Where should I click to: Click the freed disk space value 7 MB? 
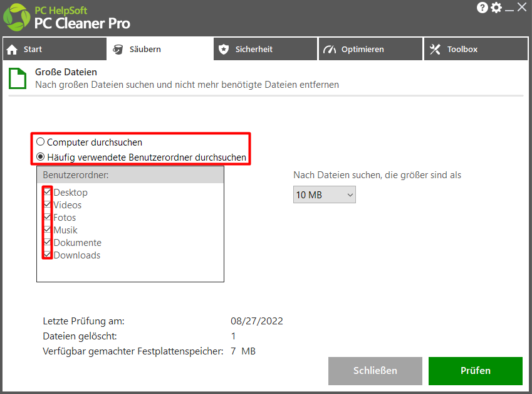(x=243, y=351)
